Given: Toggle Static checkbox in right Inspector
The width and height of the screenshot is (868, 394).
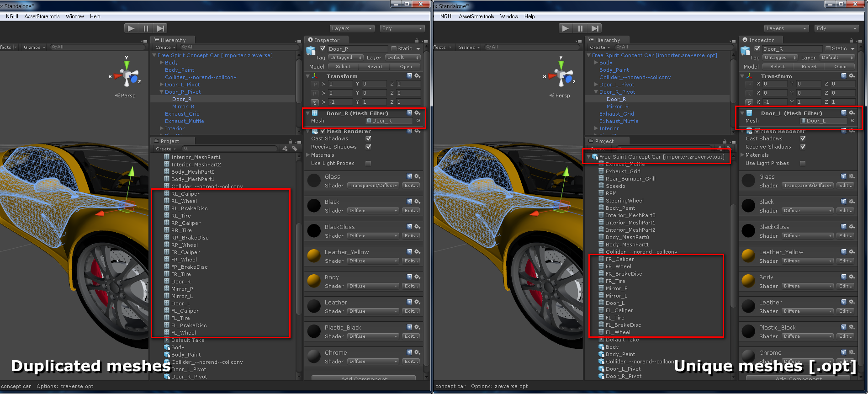Looking at the screenshot, I should coord(828,48).
